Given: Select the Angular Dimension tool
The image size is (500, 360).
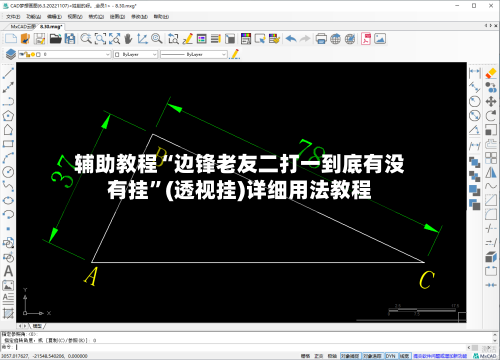Looking at the screenshot, I should click(475, 130).
